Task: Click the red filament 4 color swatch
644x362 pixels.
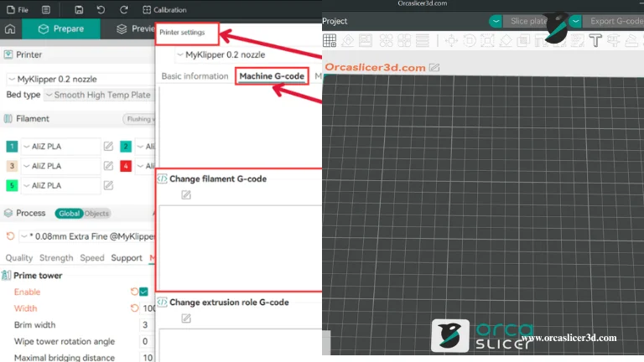Action: (x=126, y=166)
